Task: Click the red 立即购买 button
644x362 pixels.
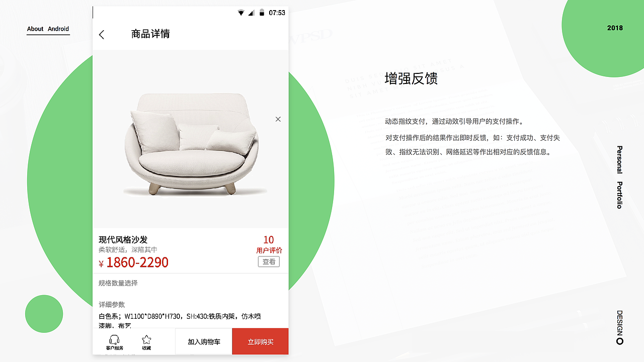Action: click(260, 342)
